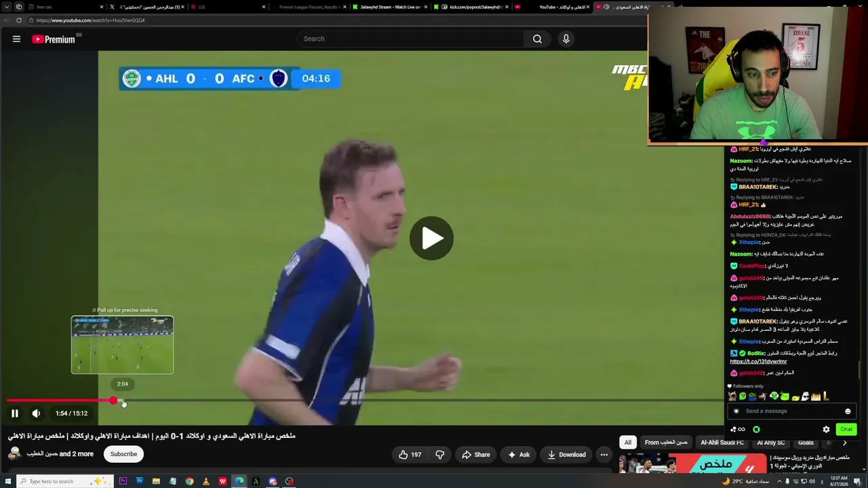
Task: Go to YouTube Premium home logo
Action: click(54, 39)
